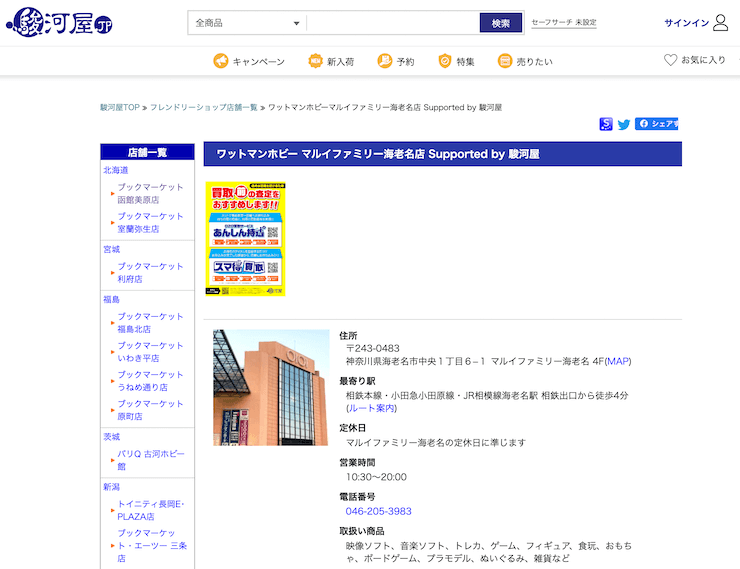
Task: Click the store building photo
Action: (x=271, y=387)
